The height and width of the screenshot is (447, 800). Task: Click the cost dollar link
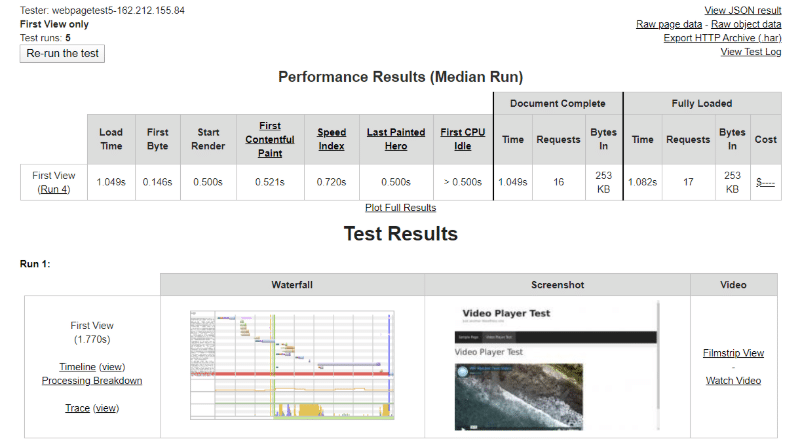[x=765, y=182]
